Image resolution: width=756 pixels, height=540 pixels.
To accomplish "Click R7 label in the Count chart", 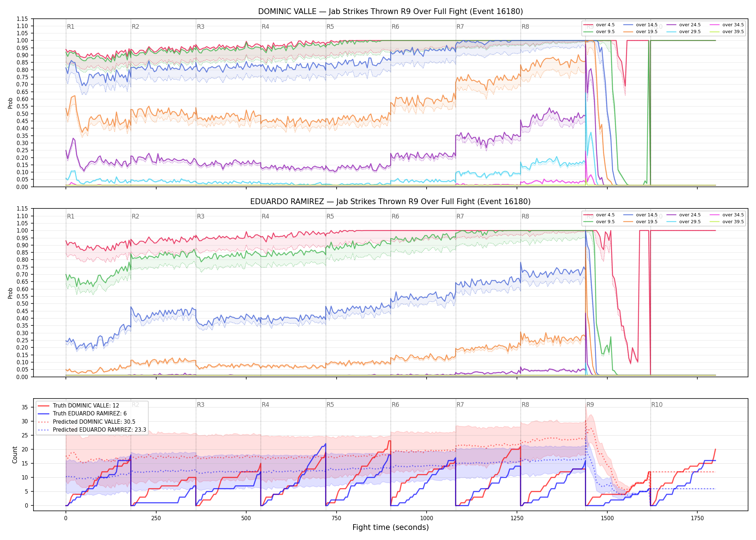I will [x=460, y=405].
